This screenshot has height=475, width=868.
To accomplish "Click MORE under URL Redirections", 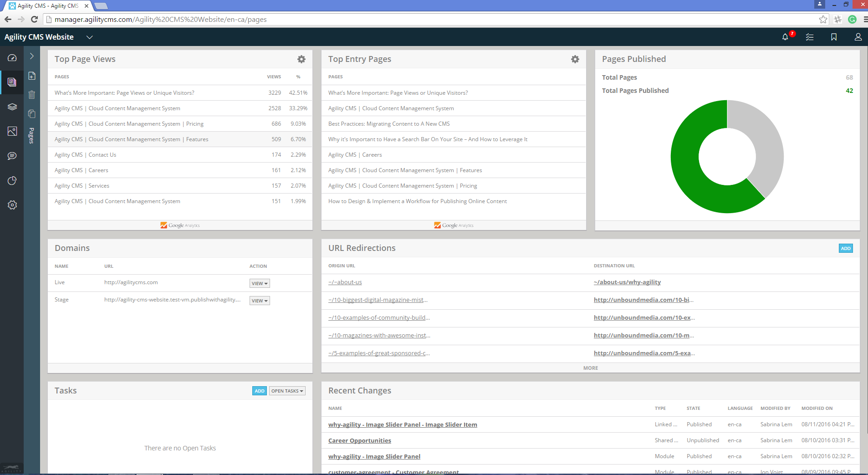I will tap(591, 368).
